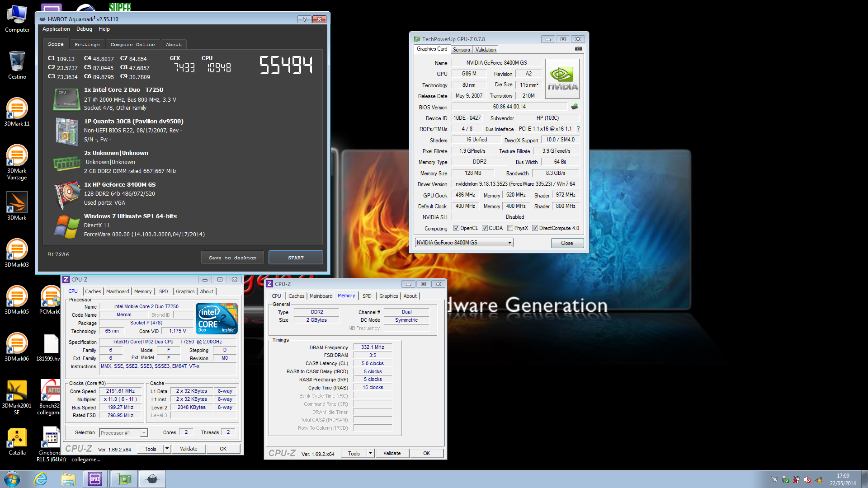Screen dimensions: 868x488
Task: Click the total score 55494 in Aquamark
Action: pyautogui.click(x=286, y=65)
